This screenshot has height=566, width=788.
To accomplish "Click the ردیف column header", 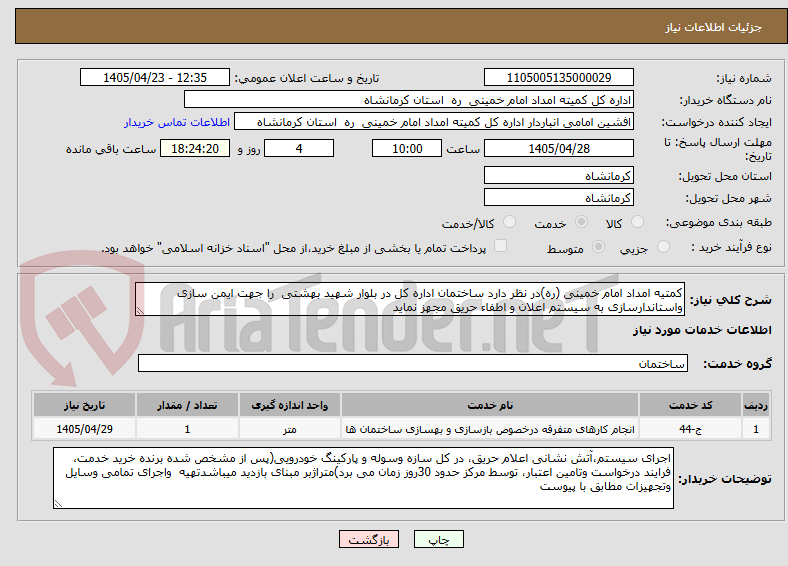I will coord(755,405).
